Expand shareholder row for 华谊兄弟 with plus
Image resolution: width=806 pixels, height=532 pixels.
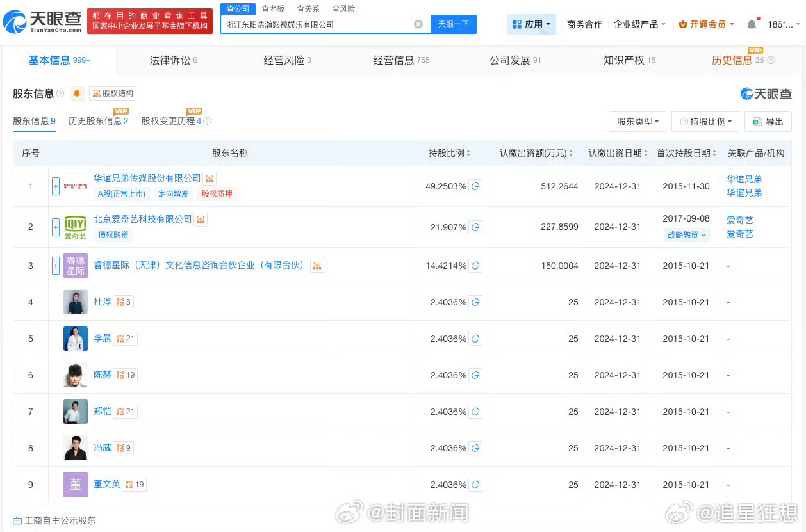coord(56,186)
